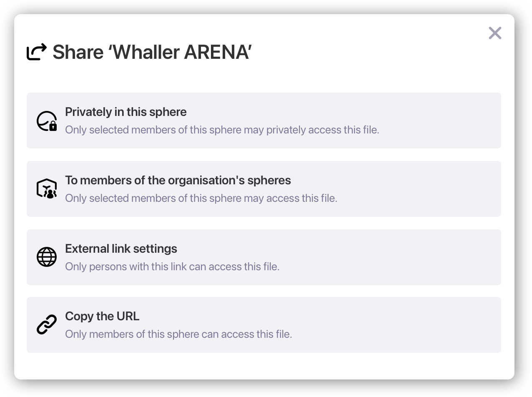Viewport: 532px width, 397px height.
Task: Click the chain link icon
Action: 47,325
